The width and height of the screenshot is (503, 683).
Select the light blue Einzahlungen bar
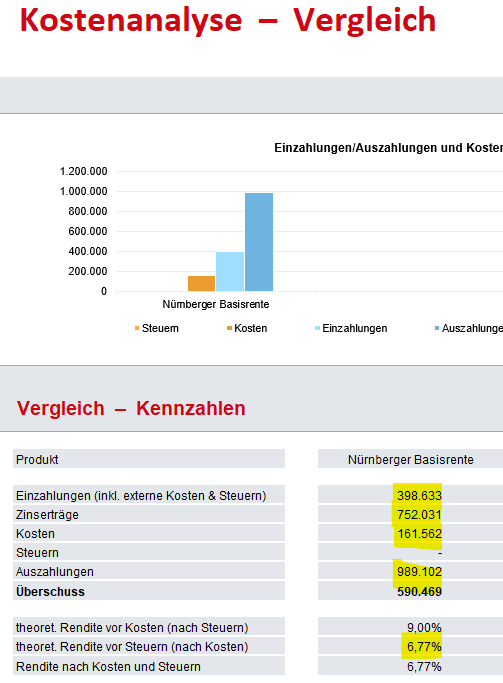tap(230, 271)
